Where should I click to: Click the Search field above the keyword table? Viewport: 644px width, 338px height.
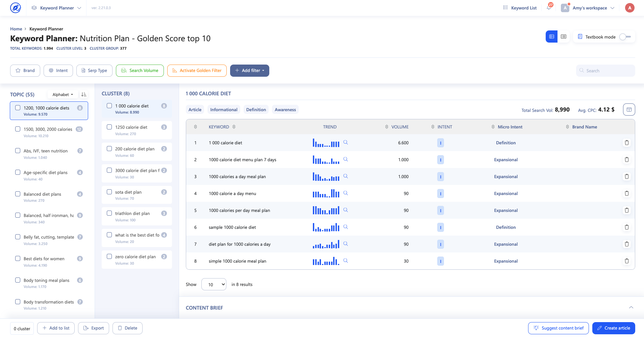click(x=605, y=70)
